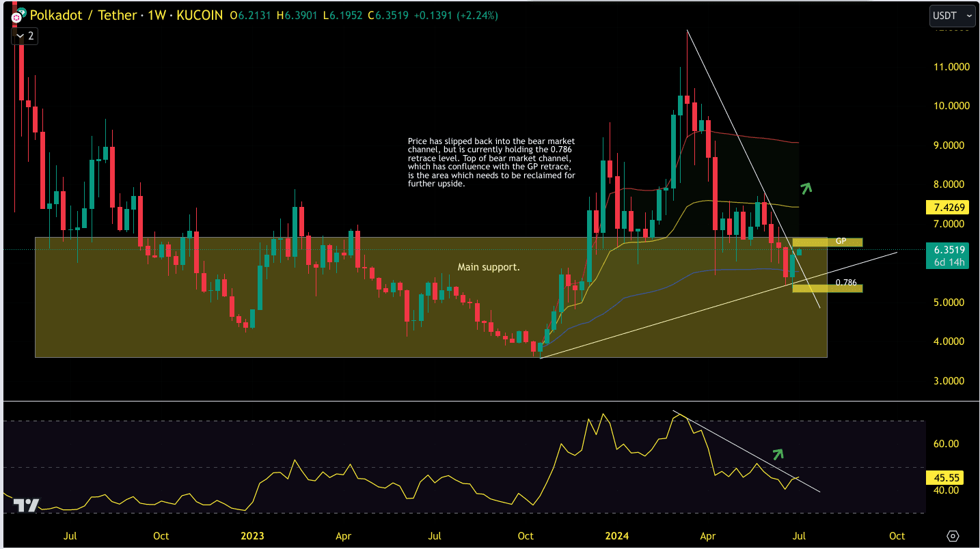Click the 5.0000 price axis label
This screenshot has height=549, width=980.
point(949,302)
